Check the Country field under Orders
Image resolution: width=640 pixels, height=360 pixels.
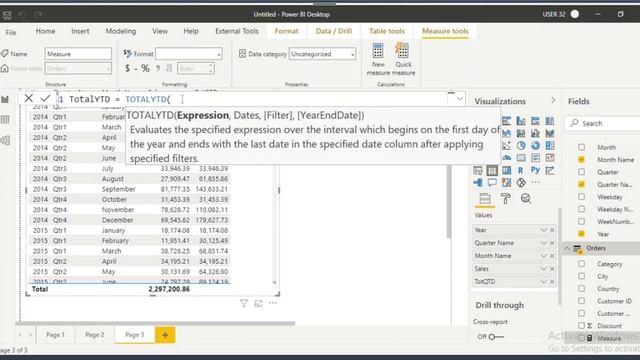pyautogui.click(x=581, y=289)
